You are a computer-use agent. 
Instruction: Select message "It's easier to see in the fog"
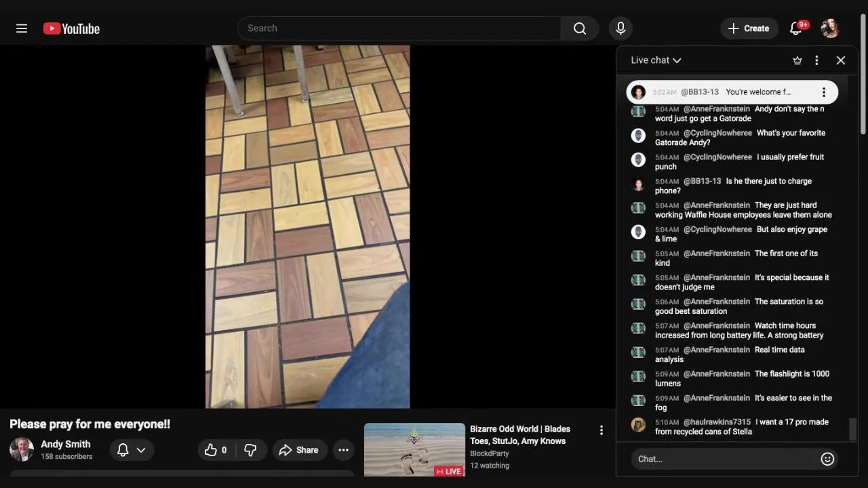[743, 403]
